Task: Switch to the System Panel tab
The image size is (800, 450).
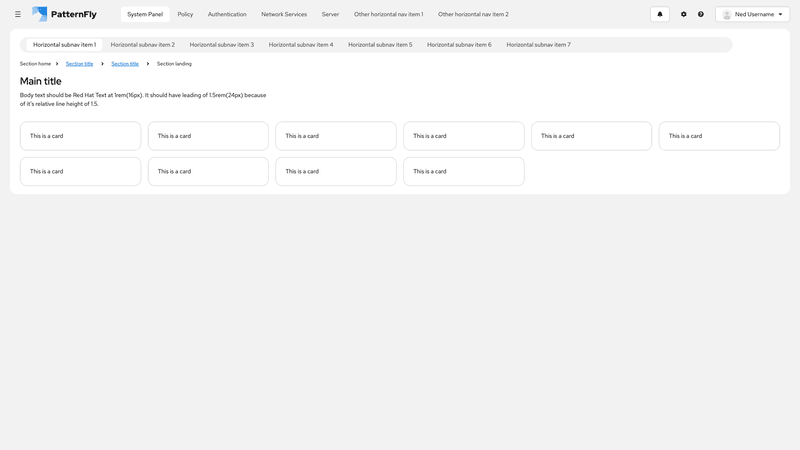Action: [x=145, y=14]
